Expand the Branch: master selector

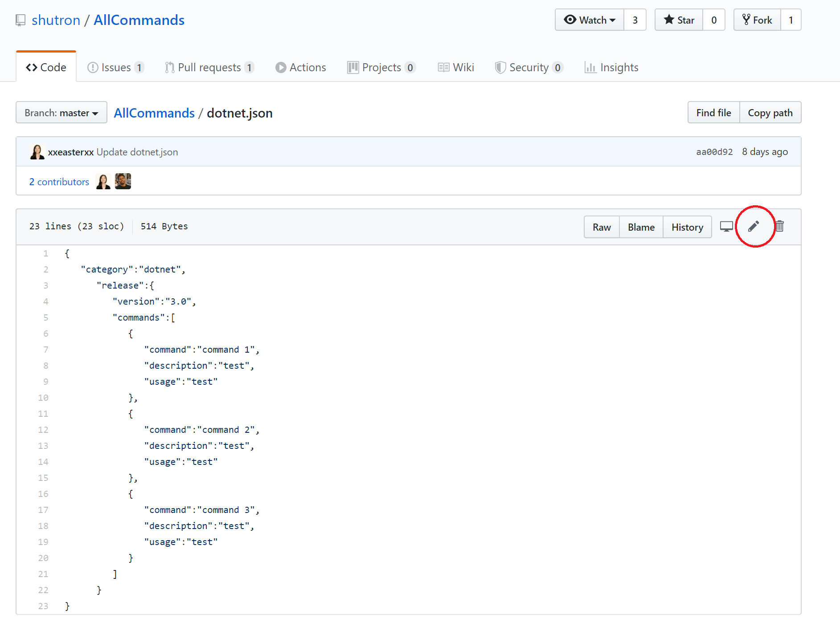(x=61, y=113)
